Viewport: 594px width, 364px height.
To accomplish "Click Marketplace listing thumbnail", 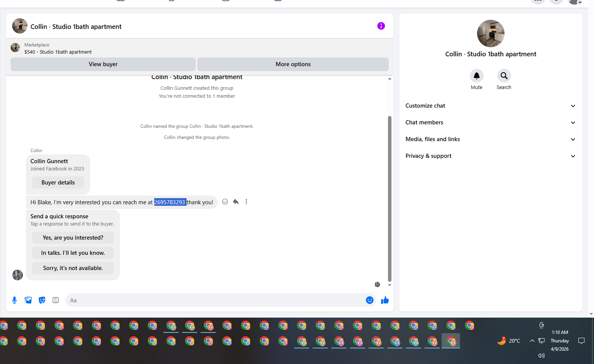I will [15, 48].
